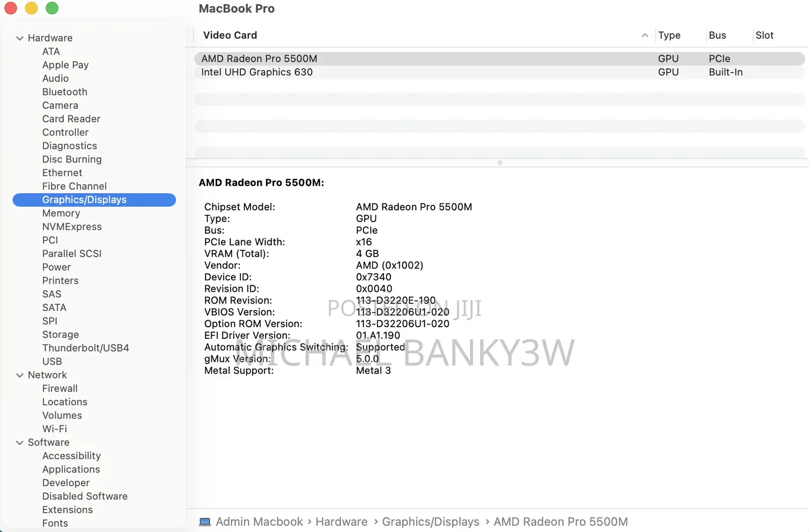809x532 pixels.
Task: Click AMD Radeon Pro 5500M in path bar
Action: point(561,522)
